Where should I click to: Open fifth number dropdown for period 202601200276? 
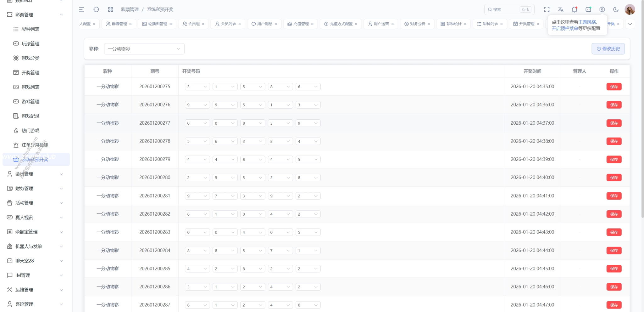[x=308, y=105]
